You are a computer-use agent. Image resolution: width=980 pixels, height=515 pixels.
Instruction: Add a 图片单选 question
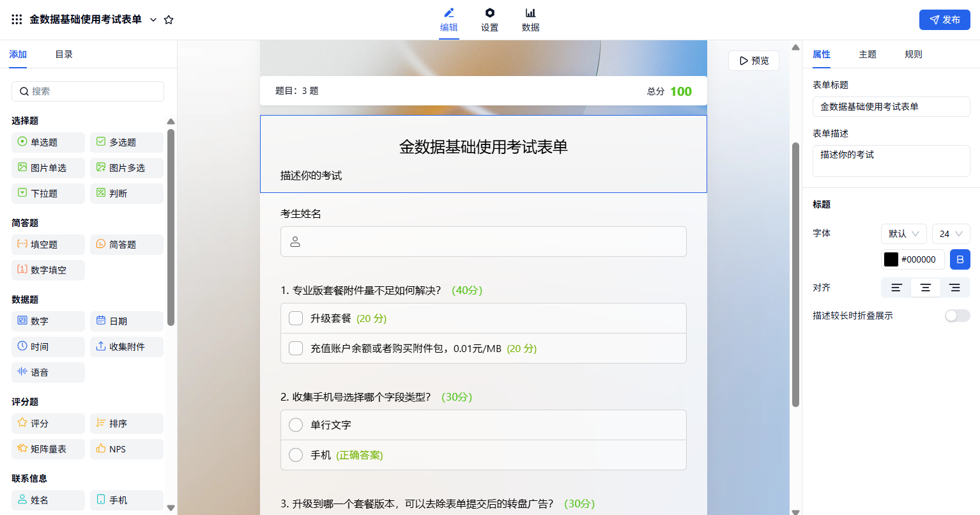pyautogui.click(x=48, y=168)
